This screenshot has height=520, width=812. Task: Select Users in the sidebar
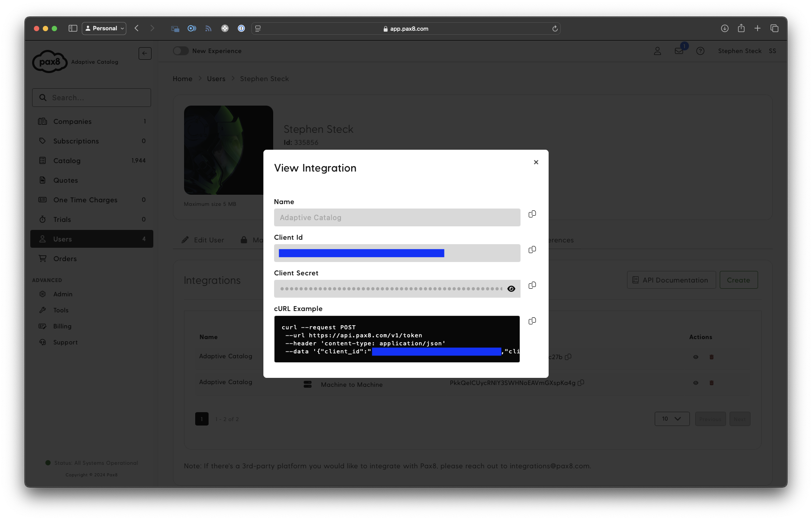click(x=92, y=239)
